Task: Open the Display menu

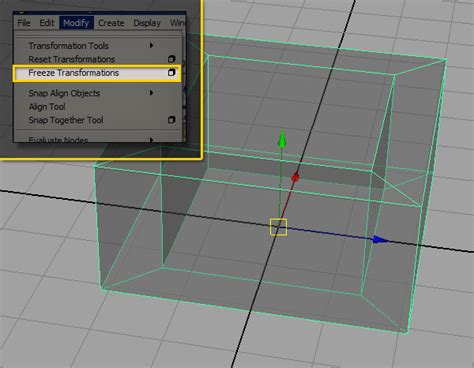Action: 147,23
